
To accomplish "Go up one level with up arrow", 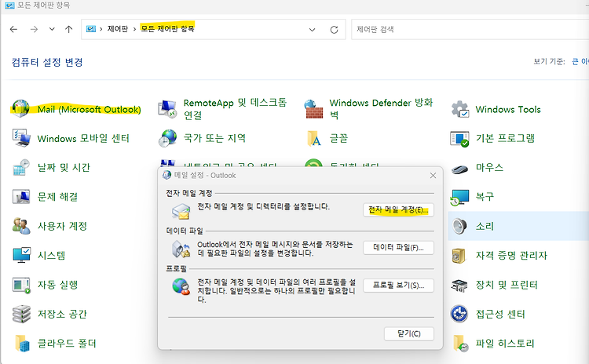I will click(x=69, y=29).
